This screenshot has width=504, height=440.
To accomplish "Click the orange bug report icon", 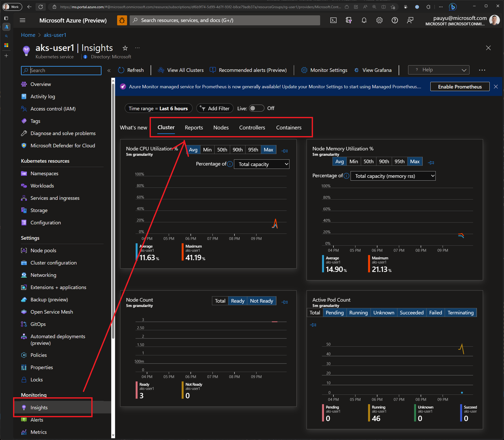I will click(122, 20).
